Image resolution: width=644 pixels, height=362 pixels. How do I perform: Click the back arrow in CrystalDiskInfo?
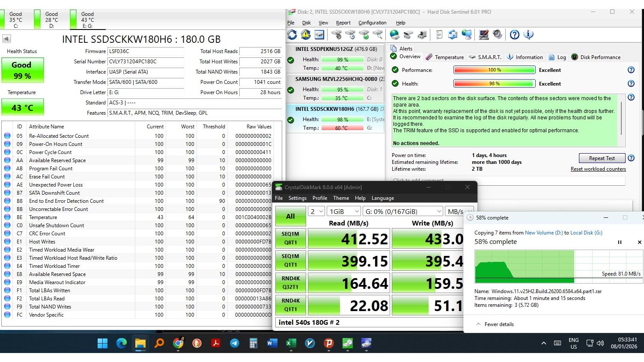(x=6, y=39)
